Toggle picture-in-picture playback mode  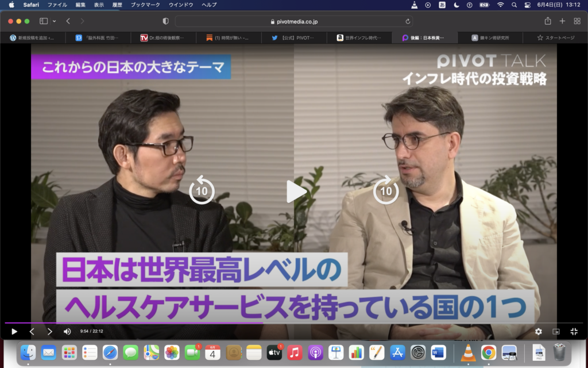click(x=555, y=332)
